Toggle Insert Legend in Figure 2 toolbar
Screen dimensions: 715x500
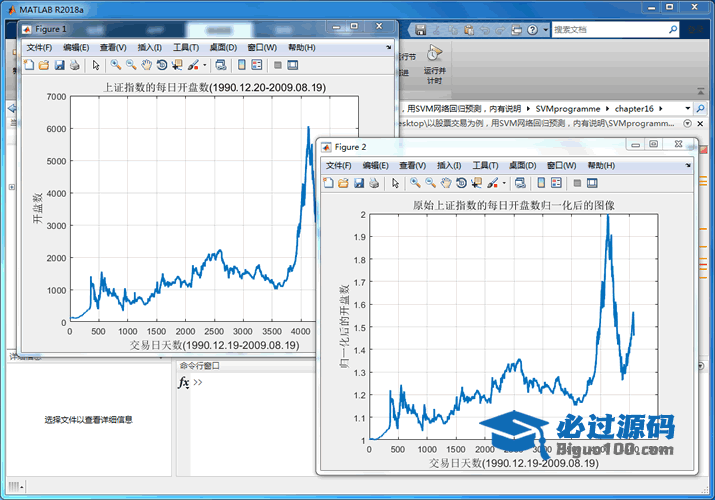[556, 183]
